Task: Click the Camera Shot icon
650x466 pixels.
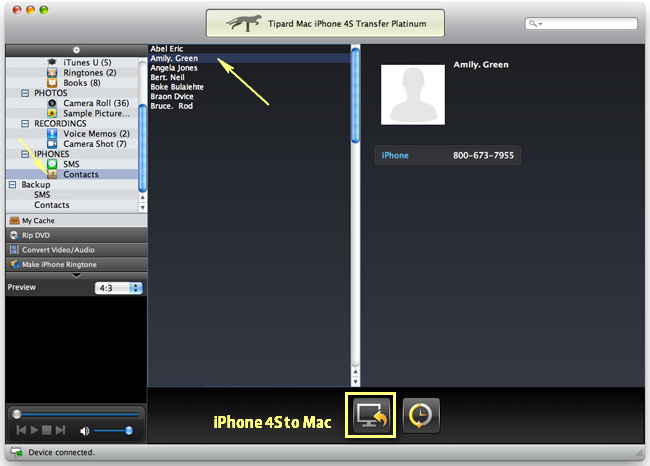Action: [52, 144]
